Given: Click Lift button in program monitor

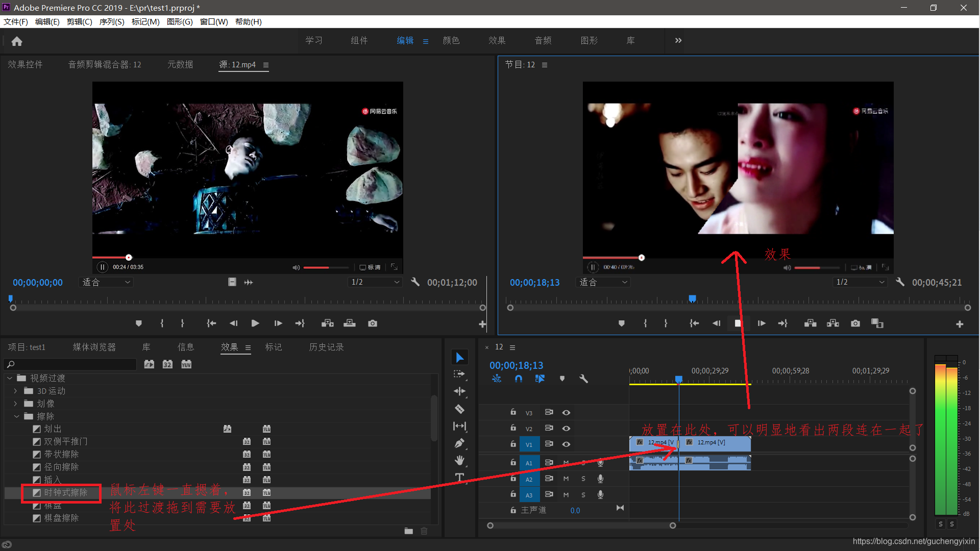Looking at the screenshot, I should coord(810,323).
